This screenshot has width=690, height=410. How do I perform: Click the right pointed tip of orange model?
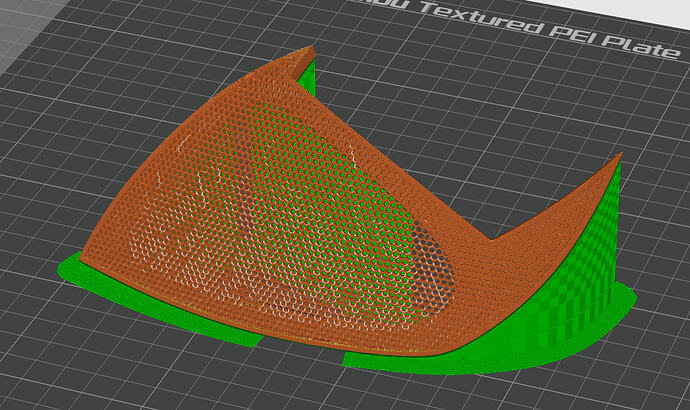tap(619, 156)
